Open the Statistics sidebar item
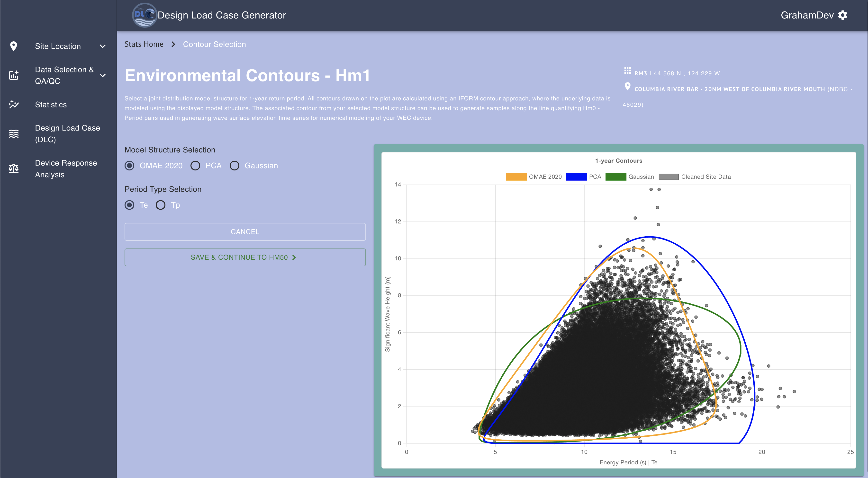 [51, 104]
